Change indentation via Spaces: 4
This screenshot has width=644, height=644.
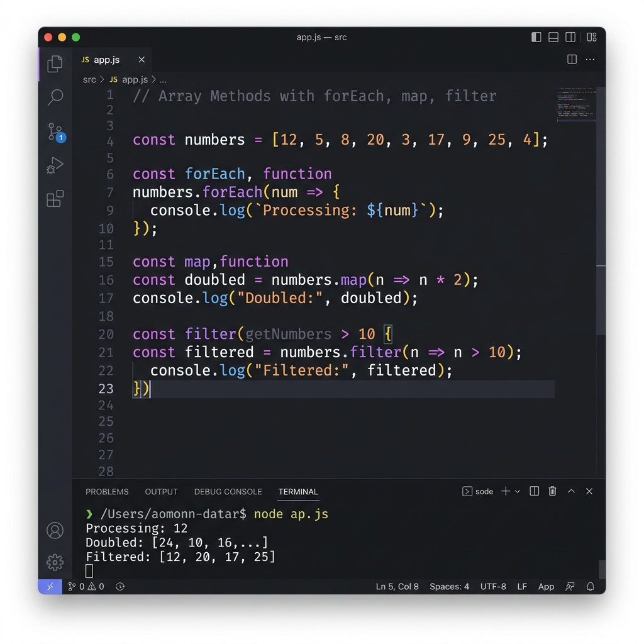(449, 587)
